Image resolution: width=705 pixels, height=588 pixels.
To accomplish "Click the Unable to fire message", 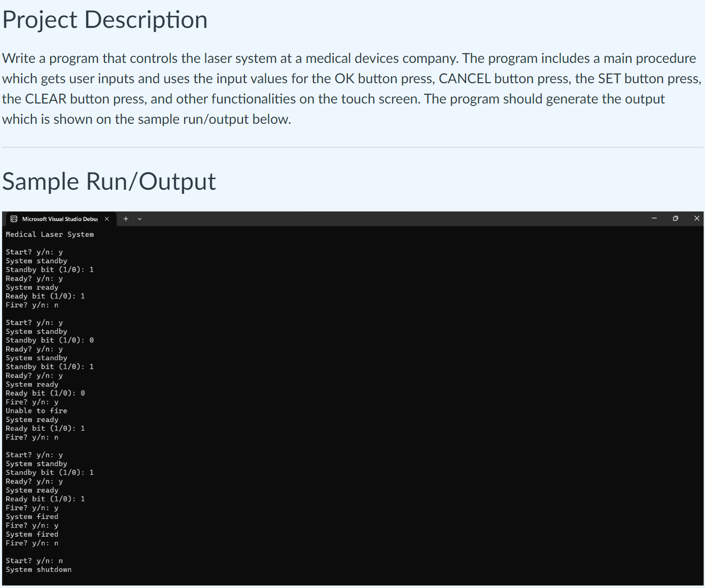I will coord(36,410).
